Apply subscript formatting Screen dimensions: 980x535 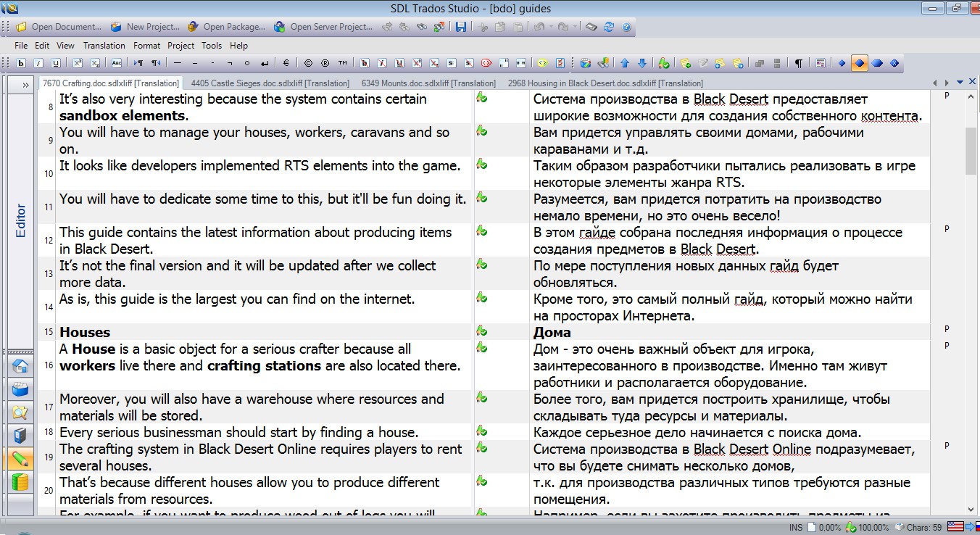pos(95,63)
